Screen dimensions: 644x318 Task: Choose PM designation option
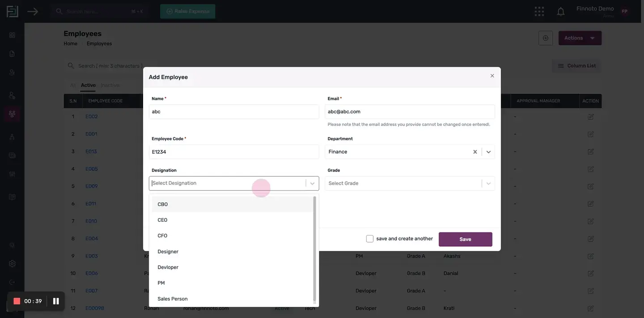coord(233,283)
